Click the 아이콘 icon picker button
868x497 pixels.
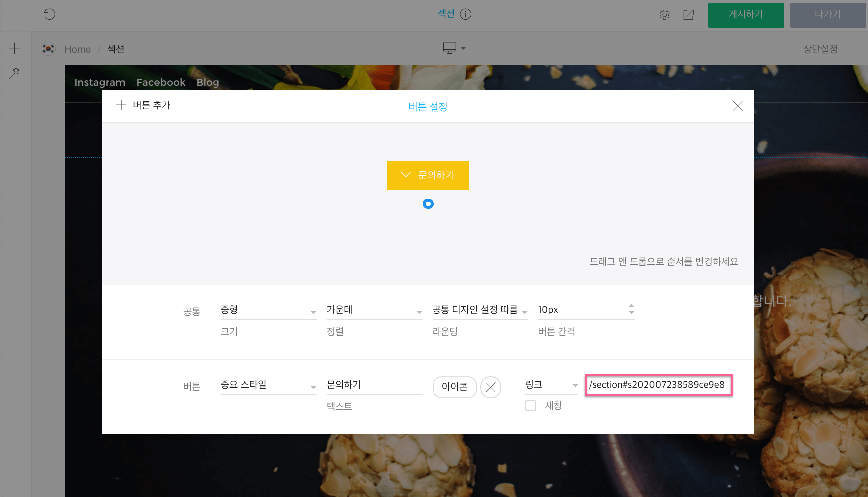(x=455, y=387)
